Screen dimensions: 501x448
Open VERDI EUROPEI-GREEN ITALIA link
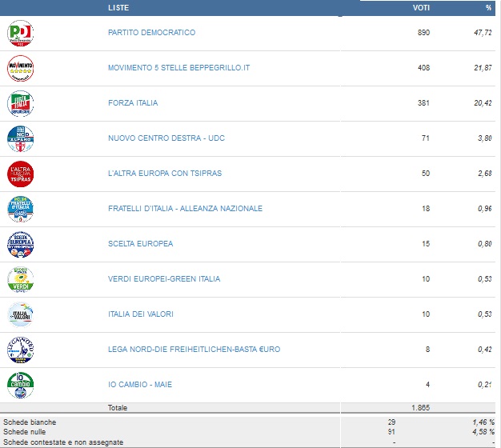click(164, 278)
